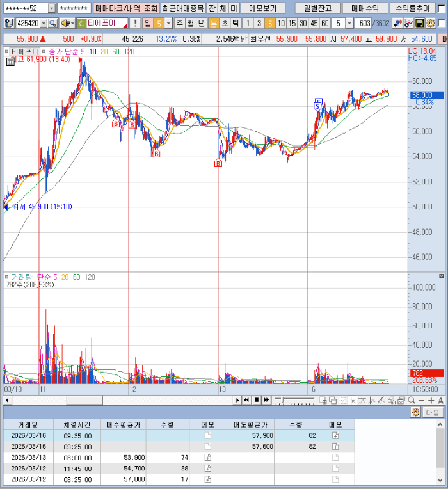Click the 다음 next button
Image resolution: width=448 pixels, height=489 pixels.
tap(433, 412)
